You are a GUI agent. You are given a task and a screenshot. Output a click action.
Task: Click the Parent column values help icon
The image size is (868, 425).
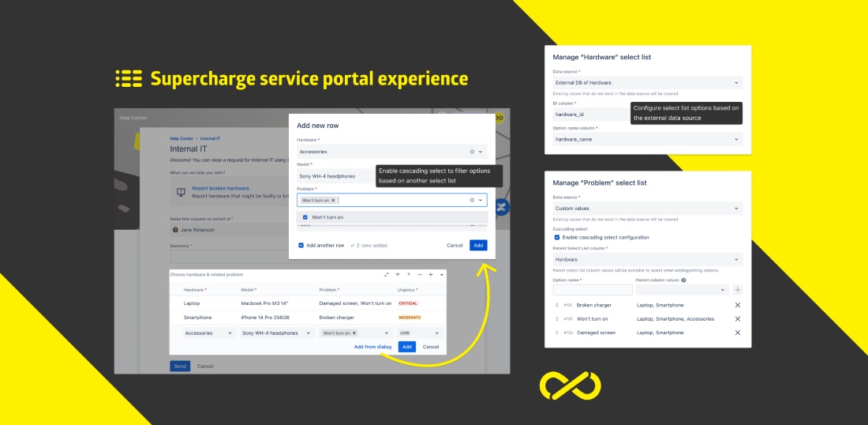point(683,280)
